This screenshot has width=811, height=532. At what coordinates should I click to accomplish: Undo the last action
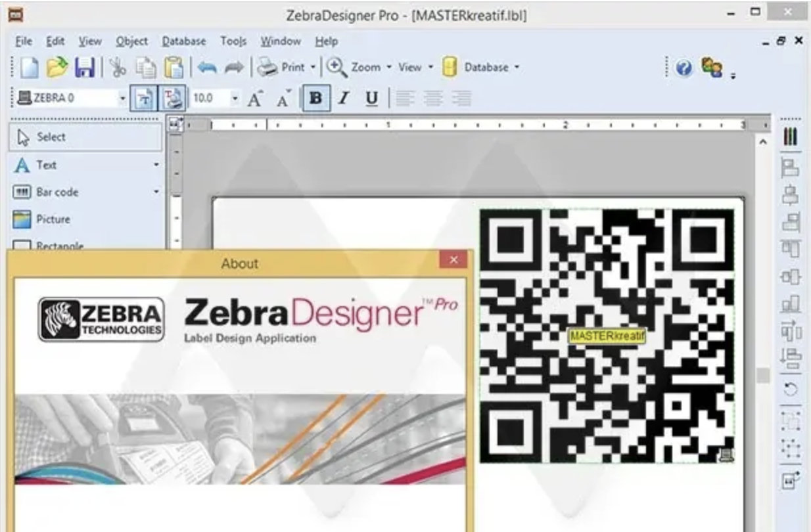click(x=207, y=67)
